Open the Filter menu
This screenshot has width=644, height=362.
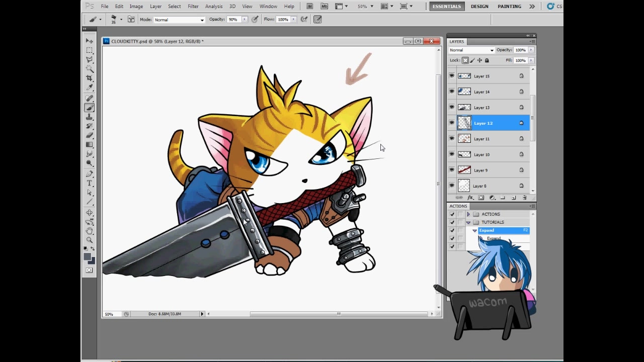193,6
